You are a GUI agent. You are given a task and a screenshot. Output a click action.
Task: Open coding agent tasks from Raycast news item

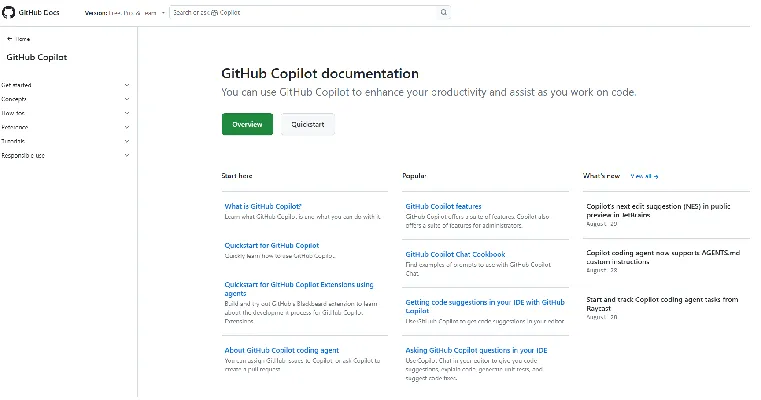[662, 304]
